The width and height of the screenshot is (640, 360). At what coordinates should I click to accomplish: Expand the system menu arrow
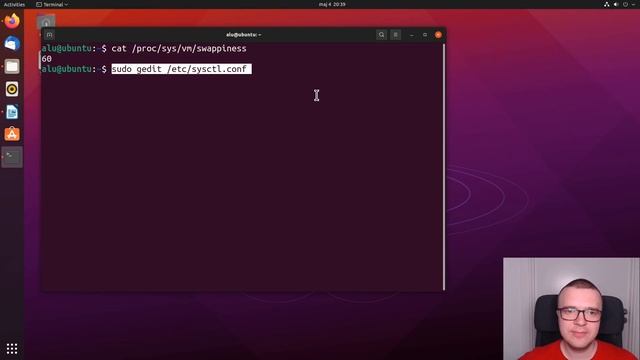tap(633, 4)
